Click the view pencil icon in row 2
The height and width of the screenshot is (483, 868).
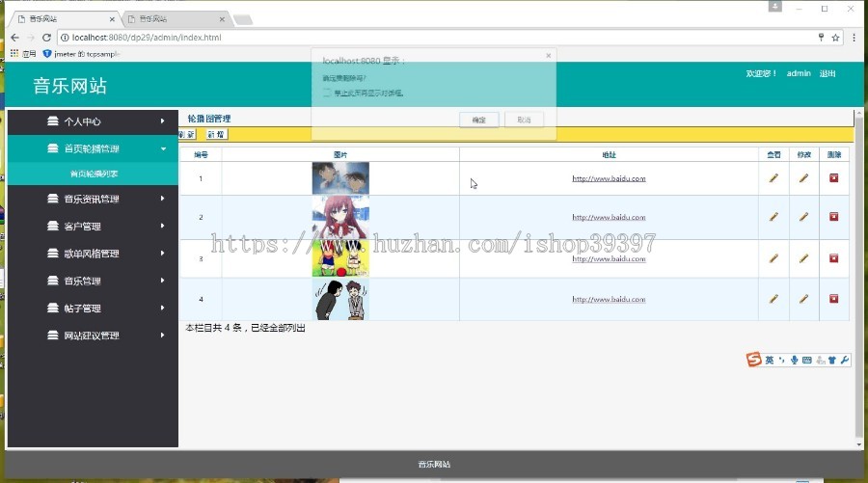(773, 217)
